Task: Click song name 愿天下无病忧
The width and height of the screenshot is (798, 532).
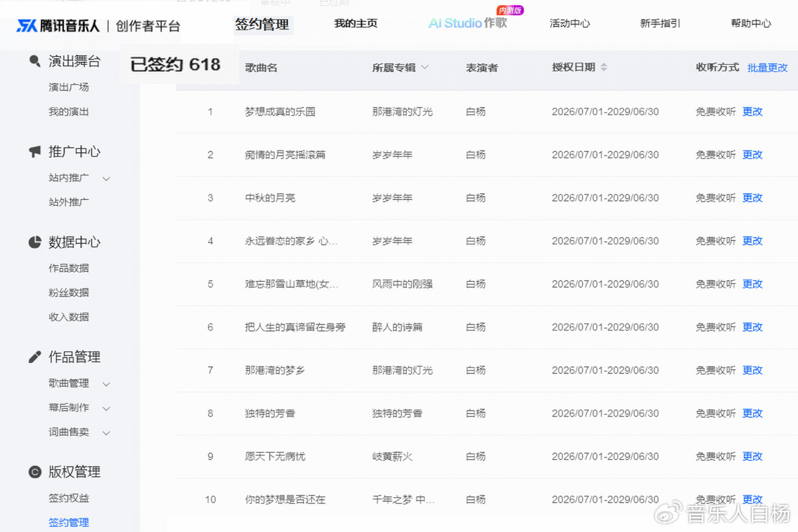Action: coord(275,456)
